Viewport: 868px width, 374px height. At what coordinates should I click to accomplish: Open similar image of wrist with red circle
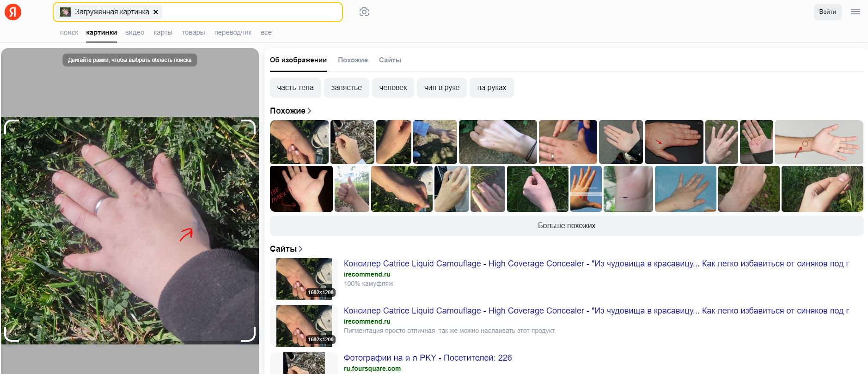[819, 142]
